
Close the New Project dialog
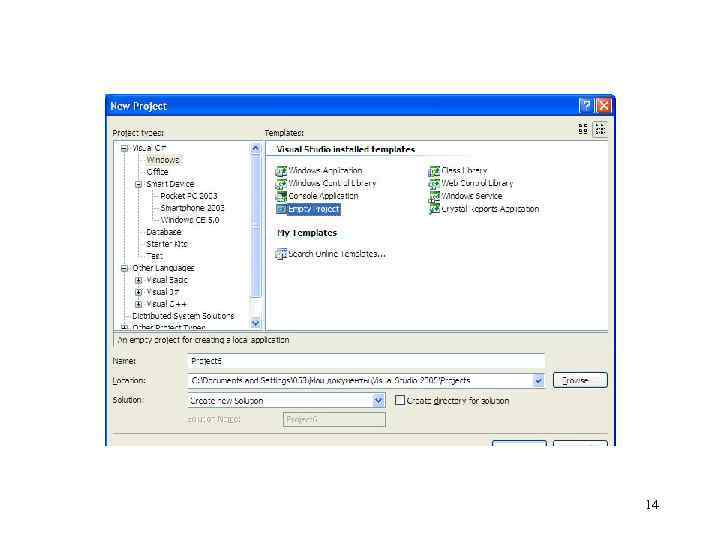(x=603, y=106)
